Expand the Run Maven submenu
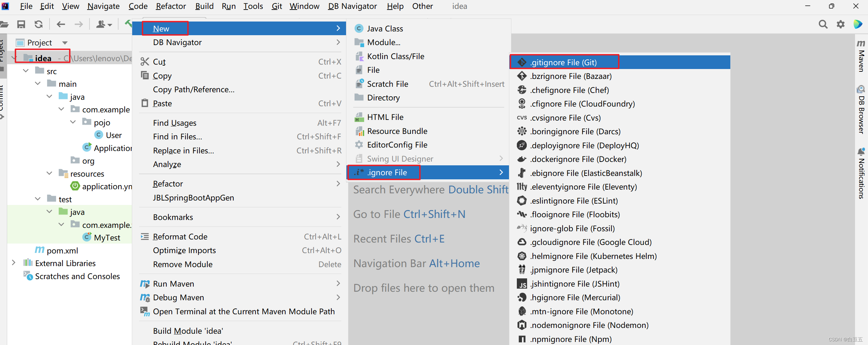This screenshot has height=345, width=868. (239, 284)
